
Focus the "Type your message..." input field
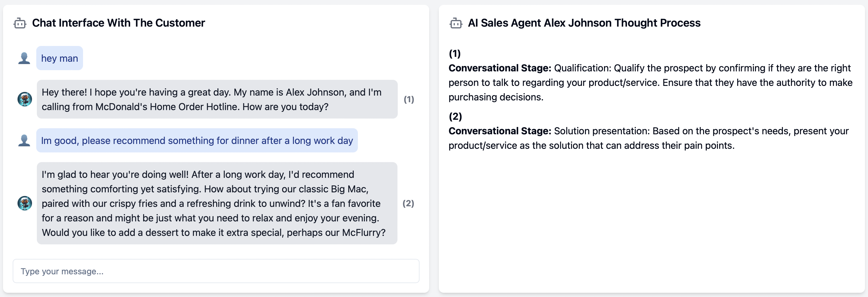(x=216, y=271)
